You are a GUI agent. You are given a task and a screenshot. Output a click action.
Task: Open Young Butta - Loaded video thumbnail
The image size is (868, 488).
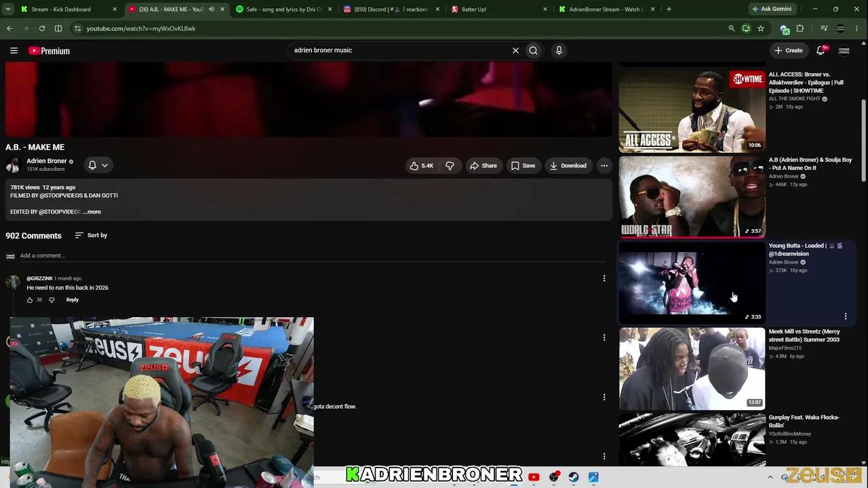692,283
